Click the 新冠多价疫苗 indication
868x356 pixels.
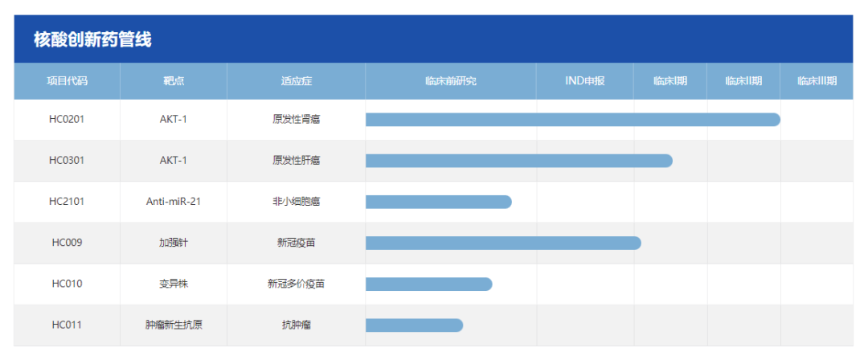click(x=296, y=284)
